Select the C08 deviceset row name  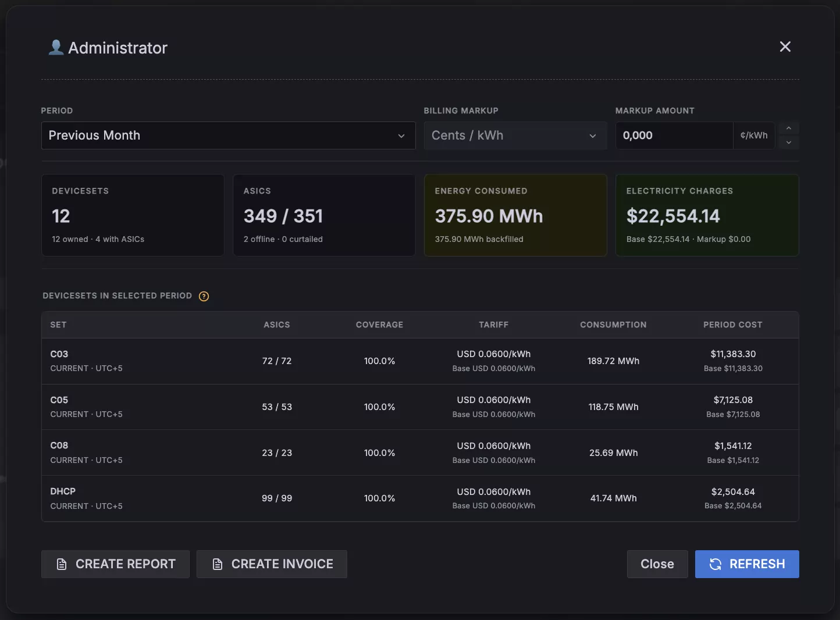59,446
